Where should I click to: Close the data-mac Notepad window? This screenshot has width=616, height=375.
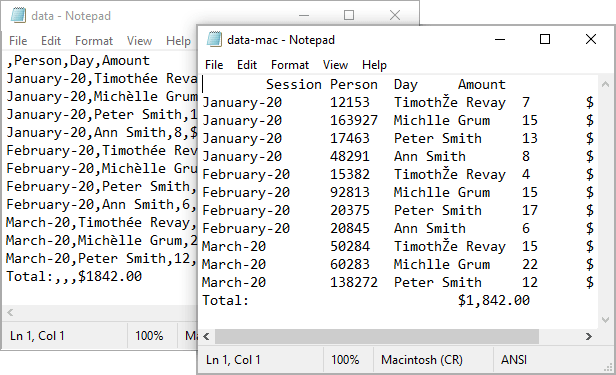(x=591, y=39)
